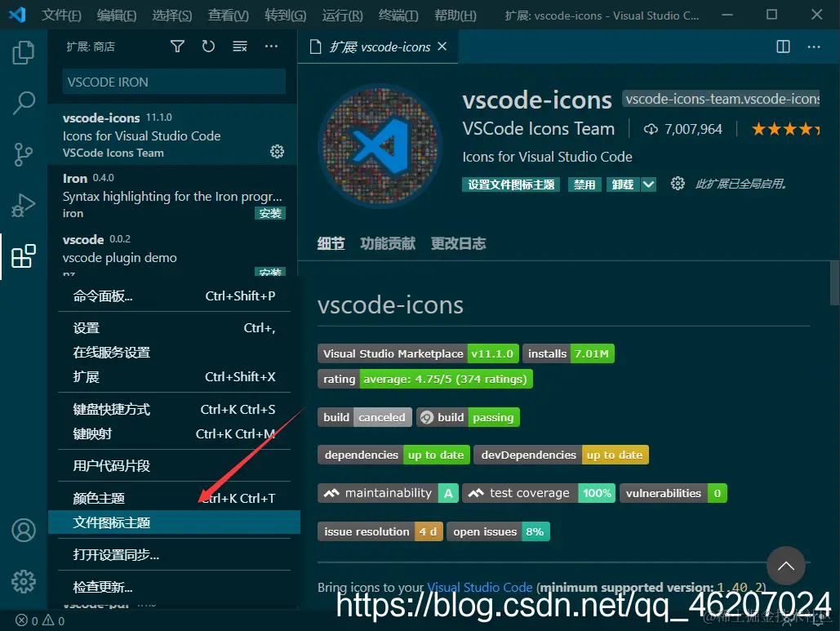Expand the uninstall dropdown arrow
Viewport: 840px width, 631px height.
point(648,184)
